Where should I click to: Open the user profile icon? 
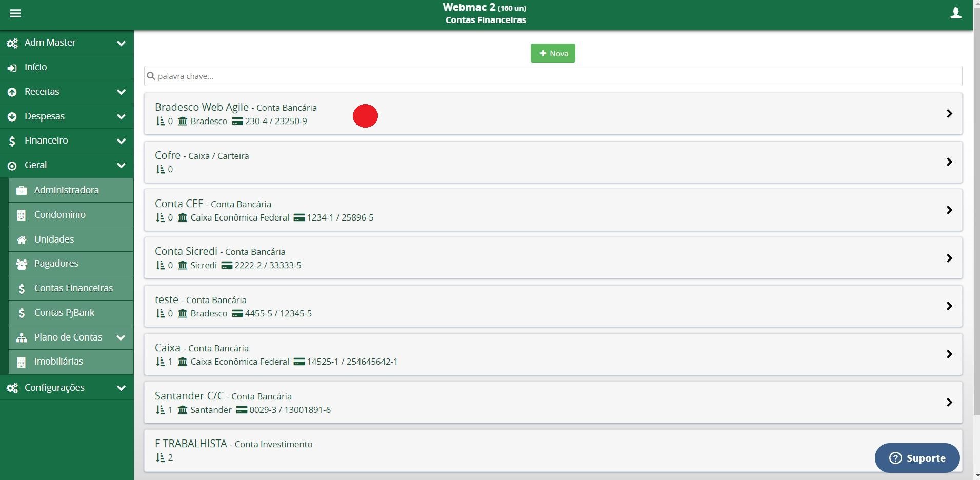(956, 13)
